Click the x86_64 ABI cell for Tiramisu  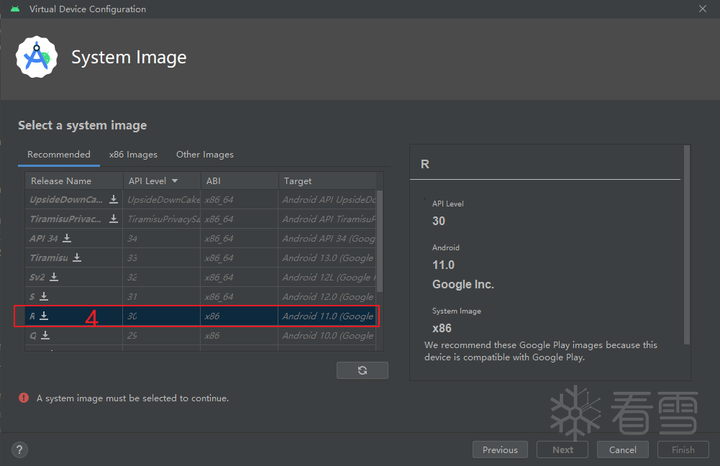point(240,258)
